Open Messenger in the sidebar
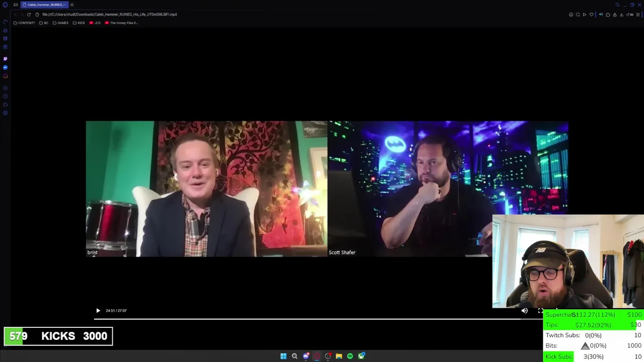This screenshot has height=362, width=644. [x=6, y=67]
